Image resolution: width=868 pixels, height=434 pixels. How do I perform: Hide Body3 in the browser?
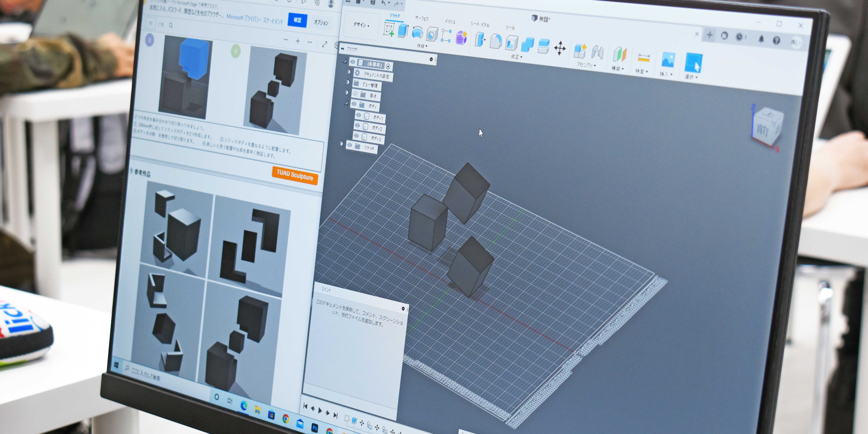coord(357,136)
